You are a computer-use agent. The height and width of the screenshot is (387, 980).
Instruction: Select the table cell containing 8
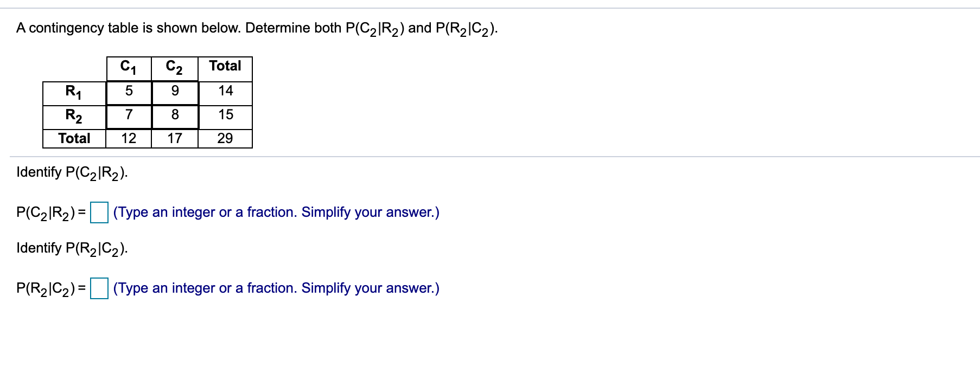point(174,114)
